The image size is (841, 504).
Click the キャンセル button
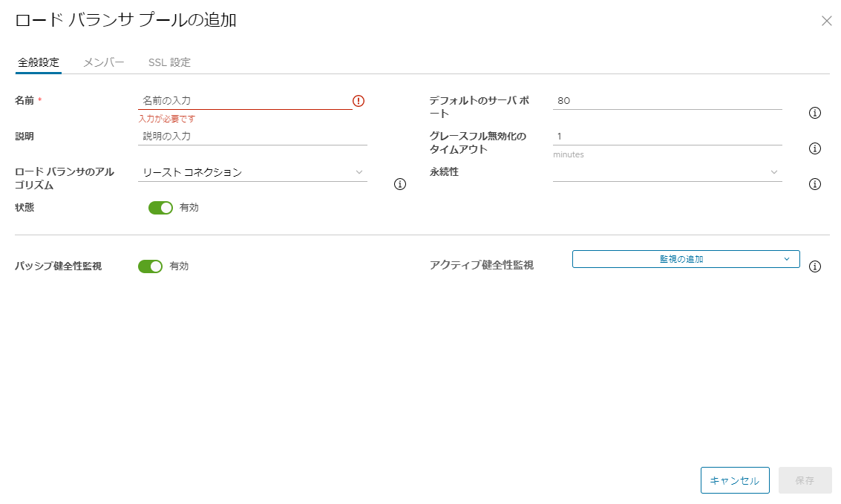click(734, 480)
